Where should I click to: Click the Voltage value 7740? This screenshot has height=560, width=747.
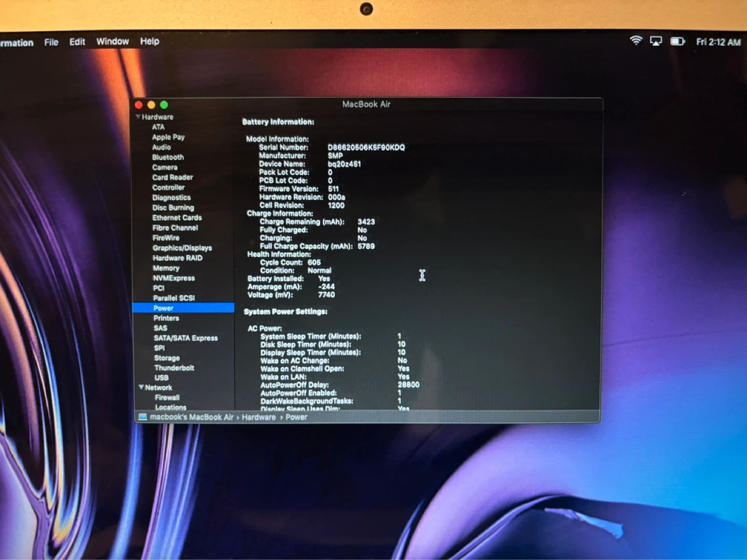(326, 295)
